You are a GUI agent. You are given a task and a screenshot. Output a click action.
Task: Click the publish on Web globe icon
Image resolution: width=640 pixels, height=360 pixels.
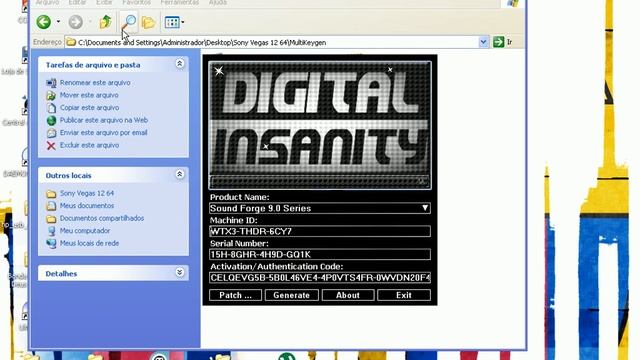click(x=51, y=120)
